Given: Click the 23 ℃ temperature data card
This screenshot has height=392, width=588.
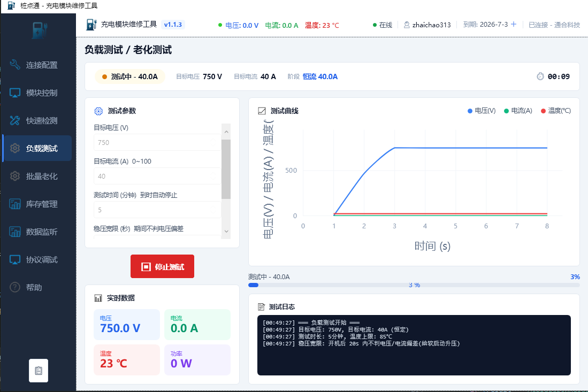Looking at the screenshot, I should coord(127,360).
